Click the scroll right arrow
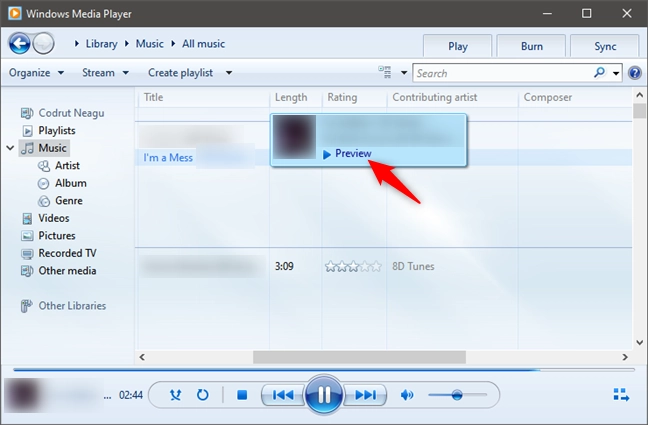The width and height of the screenshot is (648, 425). pyautogui.click(x=625, y=357)
